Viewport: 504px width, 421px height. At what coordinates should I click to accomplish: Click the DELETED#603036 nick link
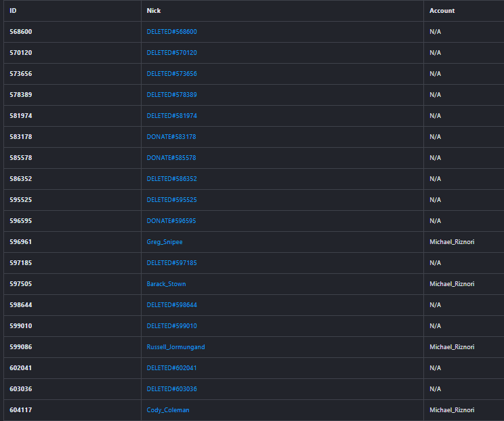click(x=171, y=389)
